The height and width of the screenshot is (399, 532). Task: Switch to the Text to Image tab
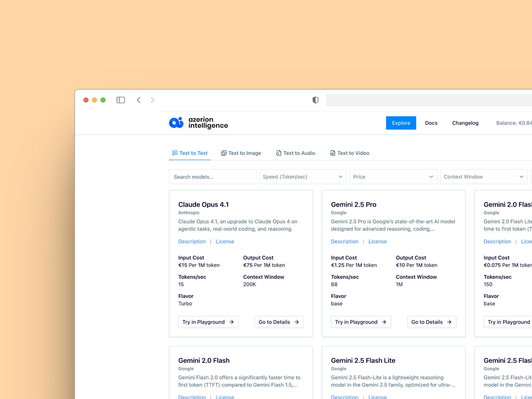coord(241,153)
